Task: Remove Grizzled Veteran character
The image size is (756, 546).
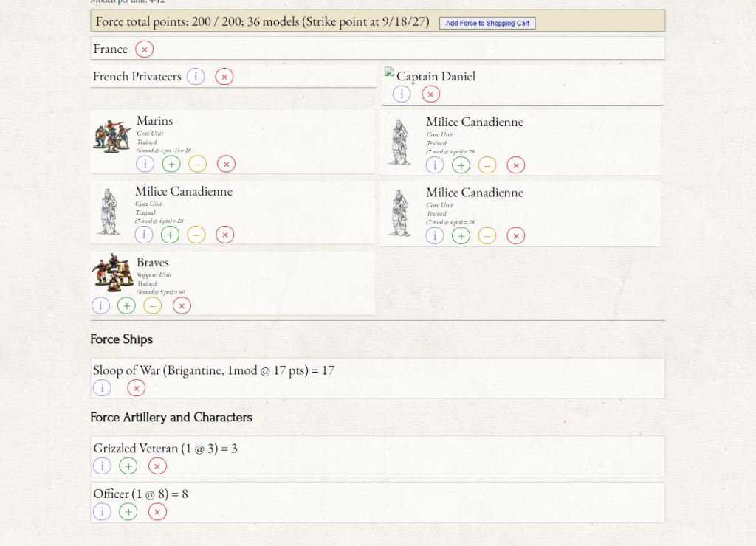Action: click(157, 466)
